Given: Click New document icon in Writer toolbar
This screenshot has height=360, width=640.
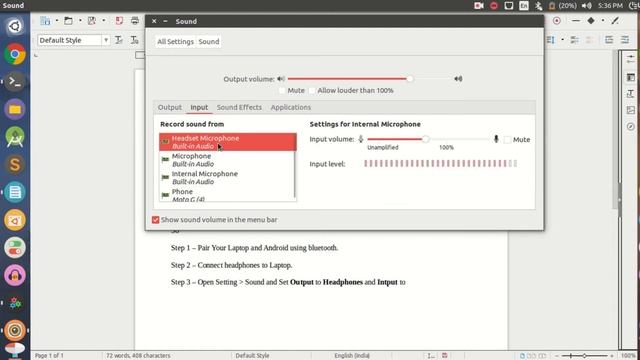Looking at the screenshot, I should tap(45, 21).
